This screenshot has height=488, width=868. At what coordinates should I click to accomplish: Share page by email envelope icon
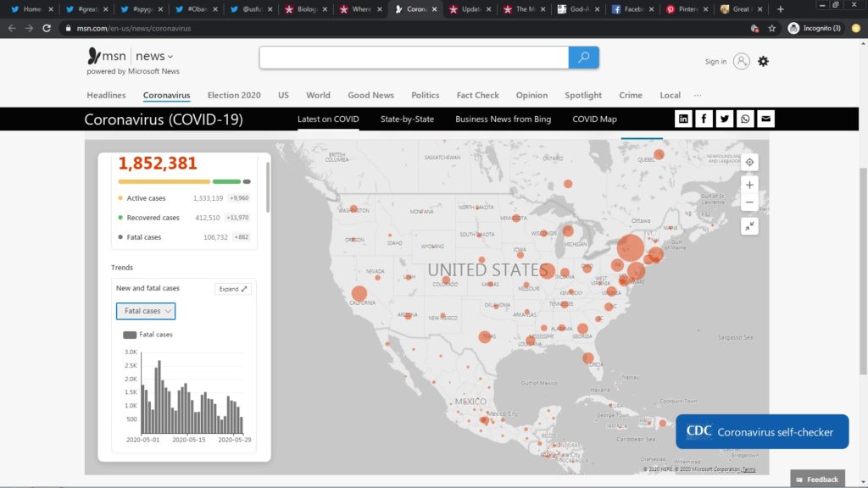(765, 119)
